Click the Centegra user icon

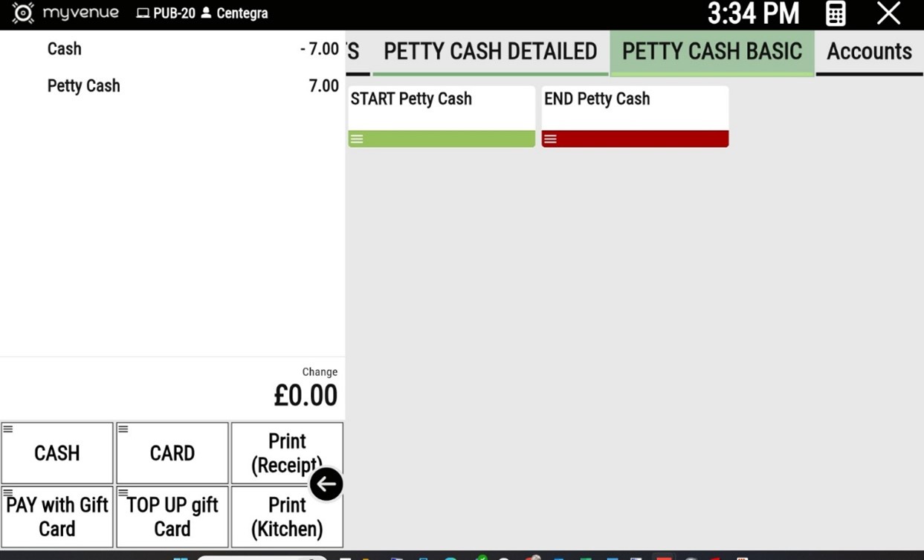coord(206,13)
